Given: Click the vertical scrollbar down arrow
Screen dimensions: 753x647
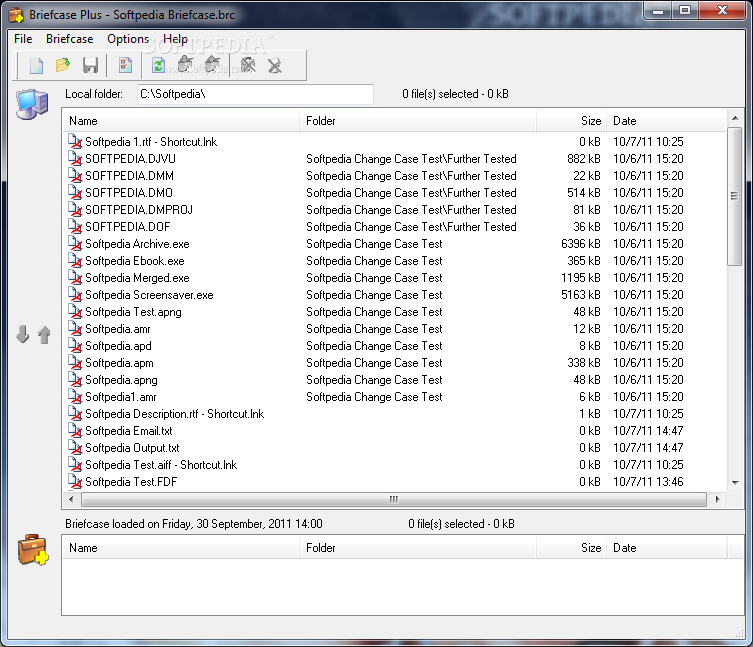Looking at the screenshot, I should tap(735, 482).
